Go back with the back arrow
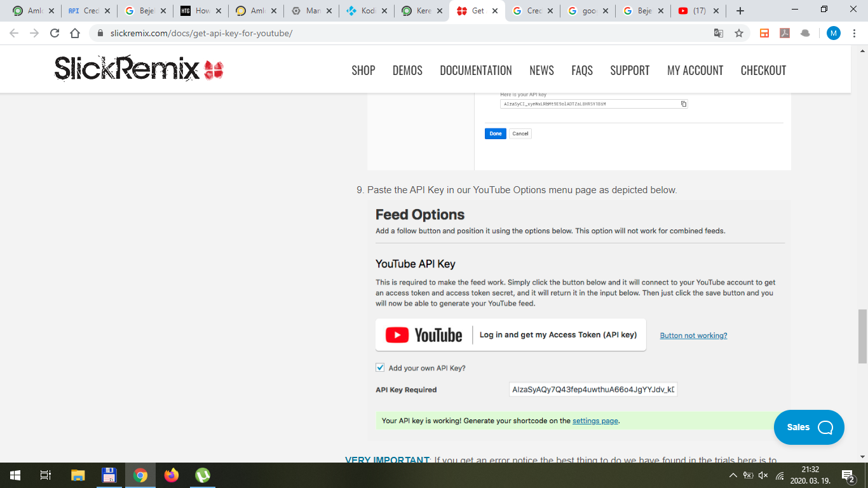Viewport: 868px width, 488px height. click(14, 33)
